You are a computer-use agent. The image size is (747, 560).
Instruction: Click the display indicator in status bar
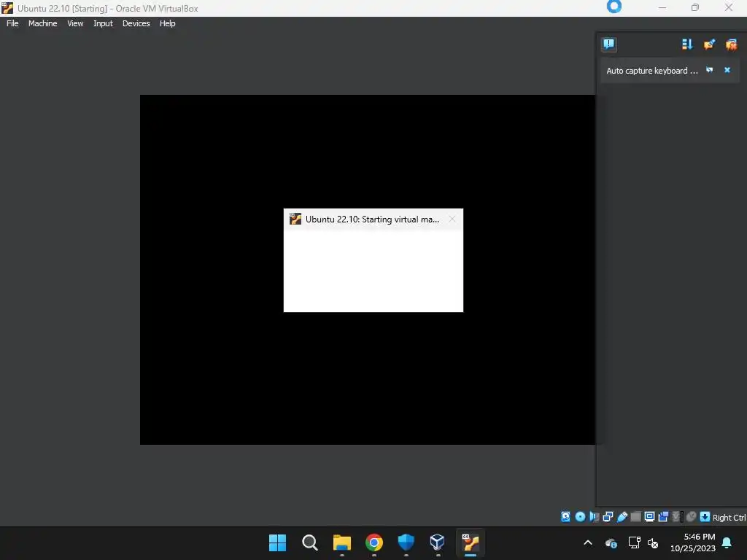(x=649, y=517)
